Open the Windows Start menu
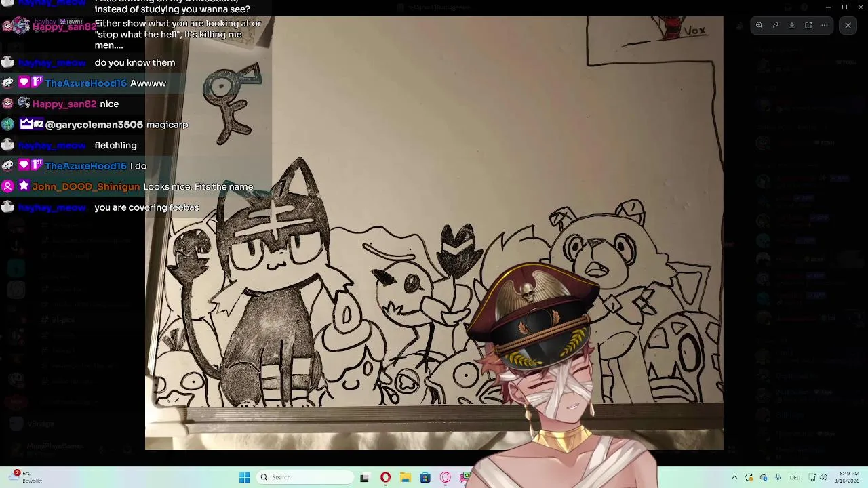Image resolution: width=868 pixels, height=488 pixels. pos(244,477)
